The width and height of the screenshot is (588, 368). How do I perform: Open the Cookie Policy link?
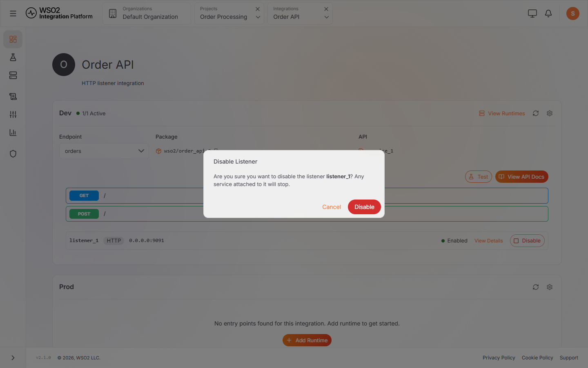coord(537,358)
